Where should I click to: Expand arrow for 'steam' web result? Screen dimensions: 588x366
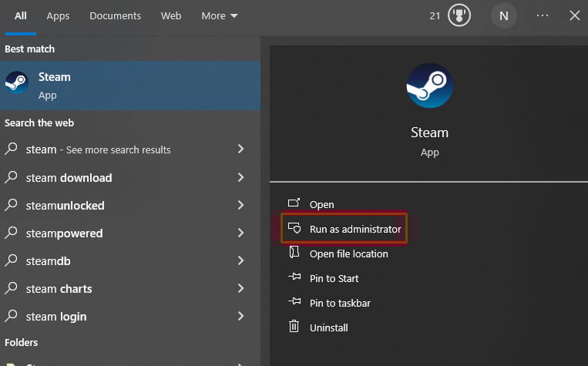(x=240, y=149)
